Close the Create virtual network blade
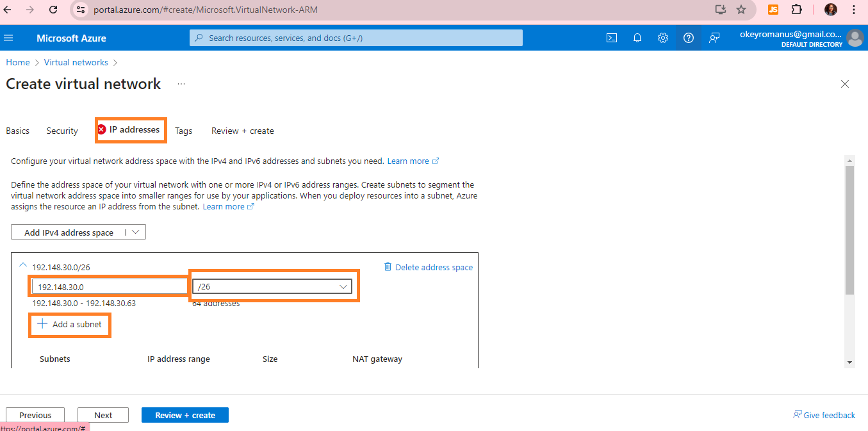This screenshot has height=431, width=868. [845, 84]
